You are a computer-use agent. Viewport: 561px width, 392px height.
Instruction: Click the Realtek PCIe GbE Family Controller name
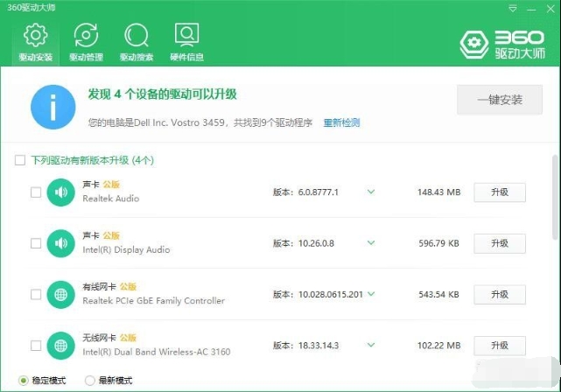(x=154, y=301)
